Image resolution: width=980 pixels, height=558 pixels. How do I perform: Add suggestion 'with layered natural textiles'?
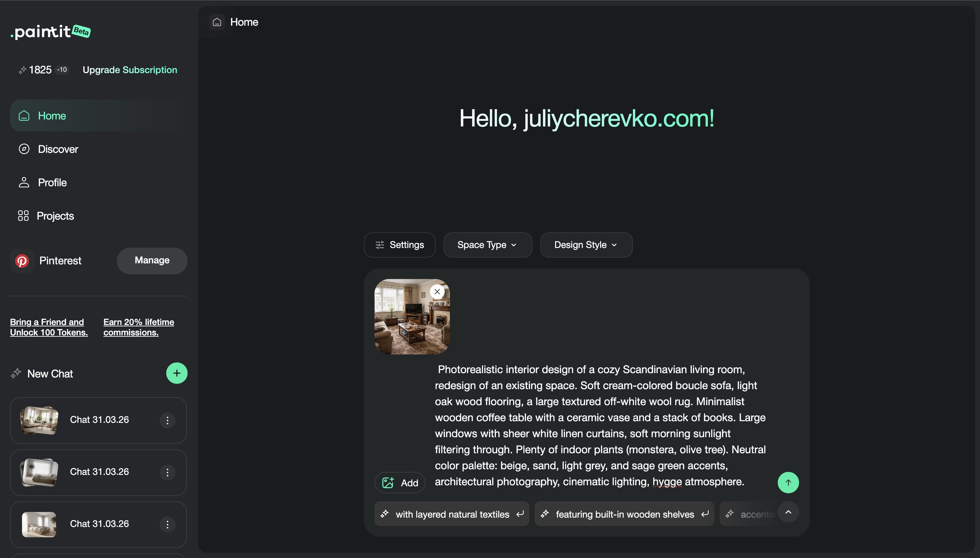coord(452,514)
